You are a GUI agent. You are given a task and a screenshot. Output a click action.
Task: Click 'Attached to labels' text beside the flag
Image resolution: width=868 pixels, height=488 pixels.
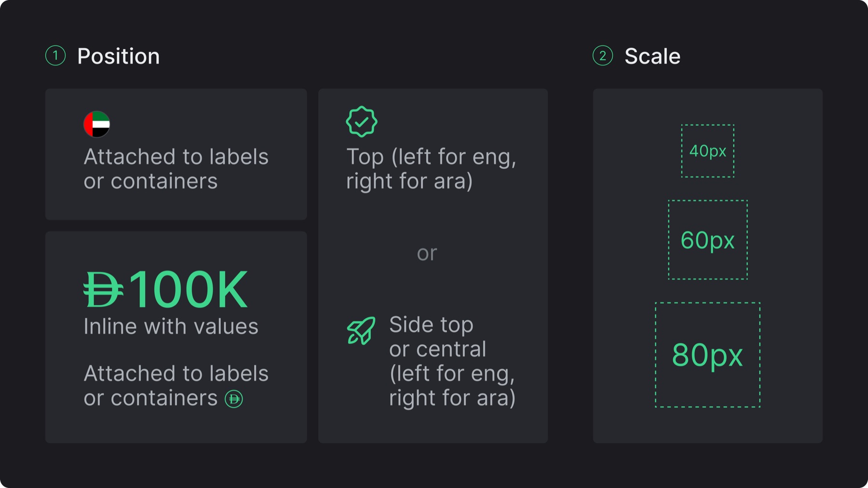coord(176,157)
